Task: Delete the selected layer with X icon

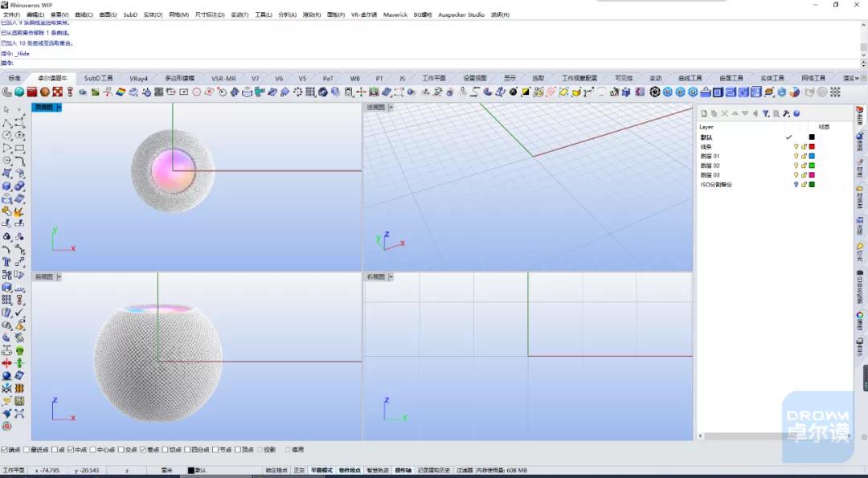Action: (725, 113)
